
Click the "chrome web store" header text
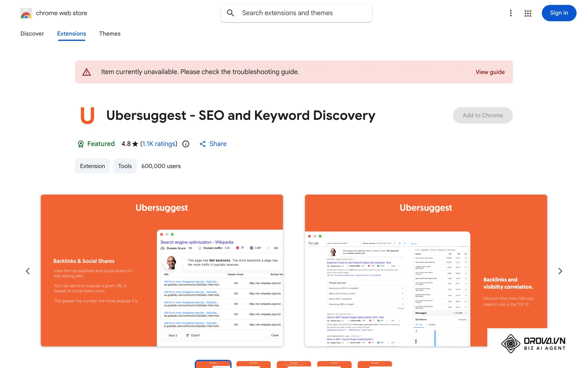click(61, 13)
